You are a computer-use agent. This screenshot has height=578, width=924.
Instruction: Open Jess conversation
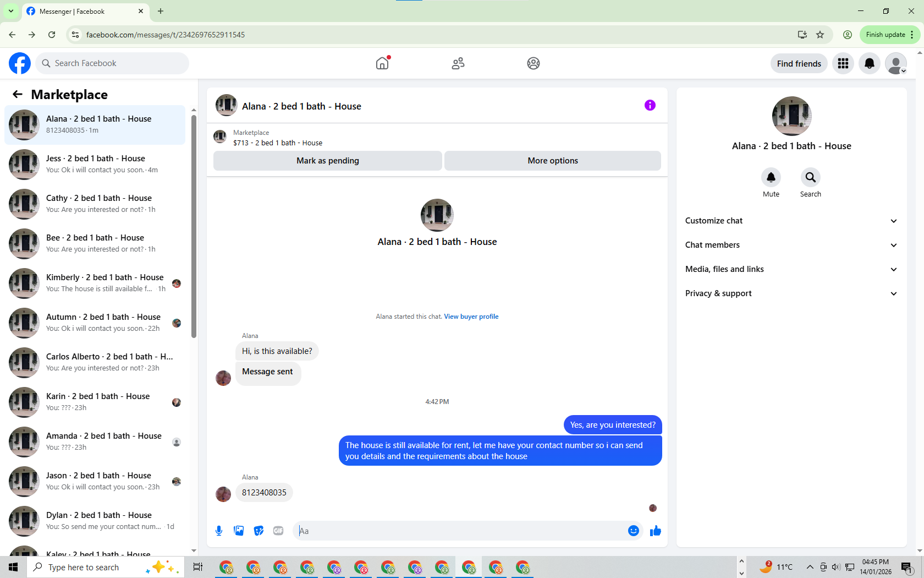tap(95, 165)
